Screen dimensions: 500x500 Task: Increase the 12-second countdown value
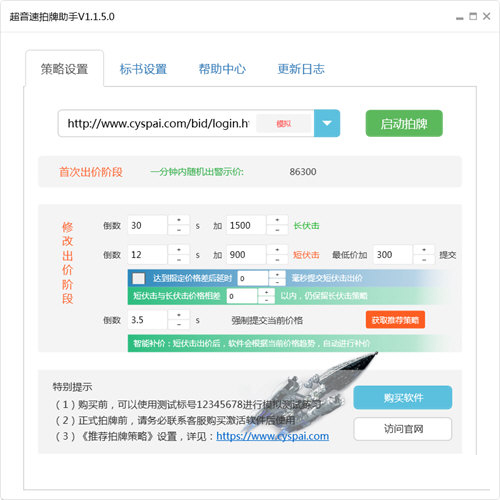coord(179,249)
